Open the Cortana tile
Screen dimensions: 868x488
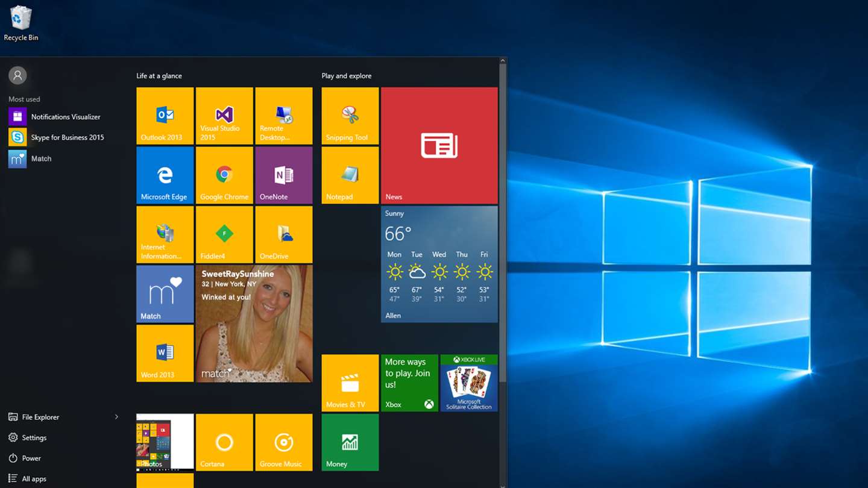224,442
